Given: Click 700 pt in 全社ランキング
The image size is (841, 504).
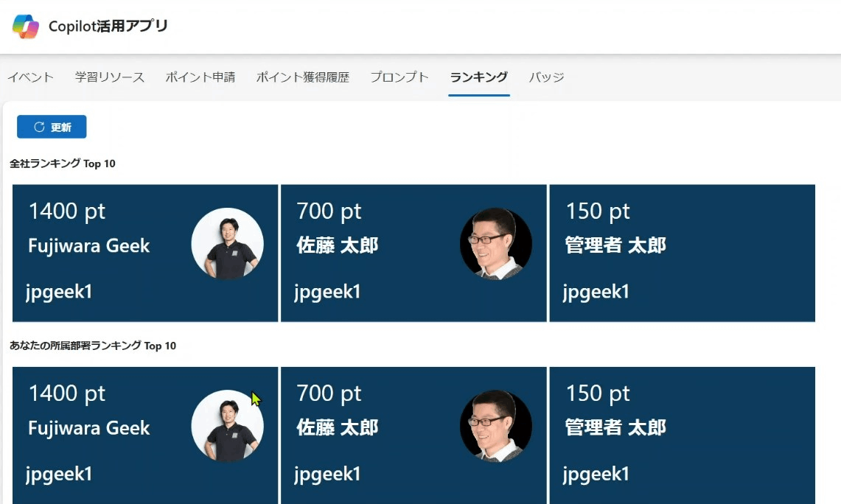Looking at the screenshot, I should click(x=329, y=211).
